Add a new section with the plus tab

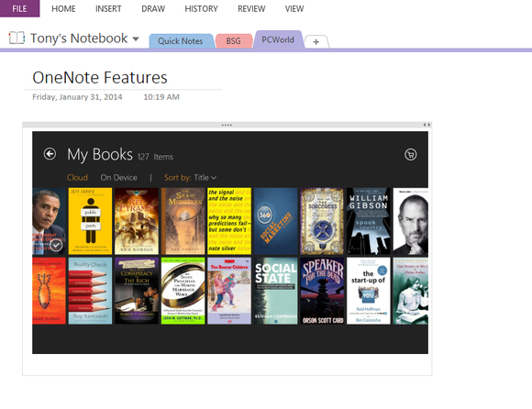(x=316, y=42)
